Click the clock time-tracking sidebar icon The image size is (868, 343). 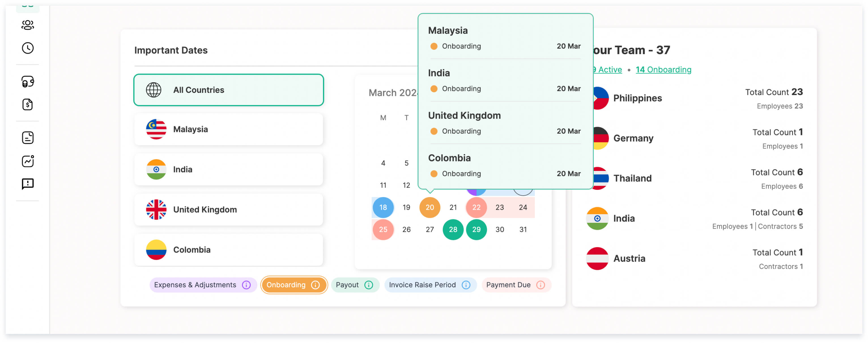28,48
